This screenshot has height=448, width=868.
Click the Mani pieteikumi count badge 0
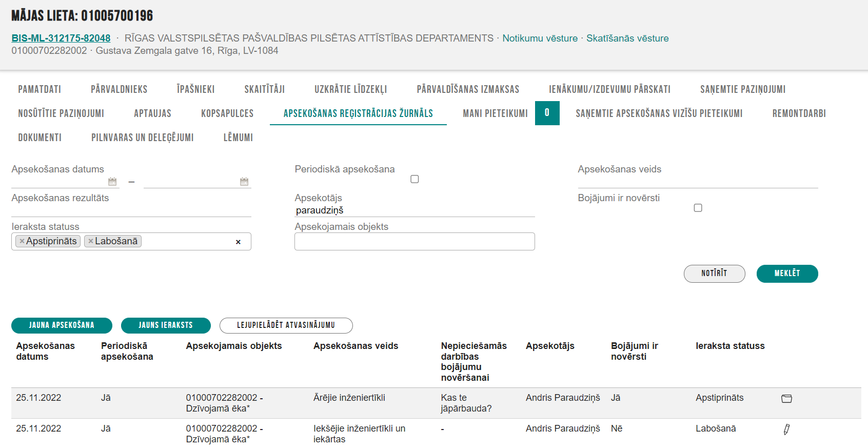tap(547, 113)
